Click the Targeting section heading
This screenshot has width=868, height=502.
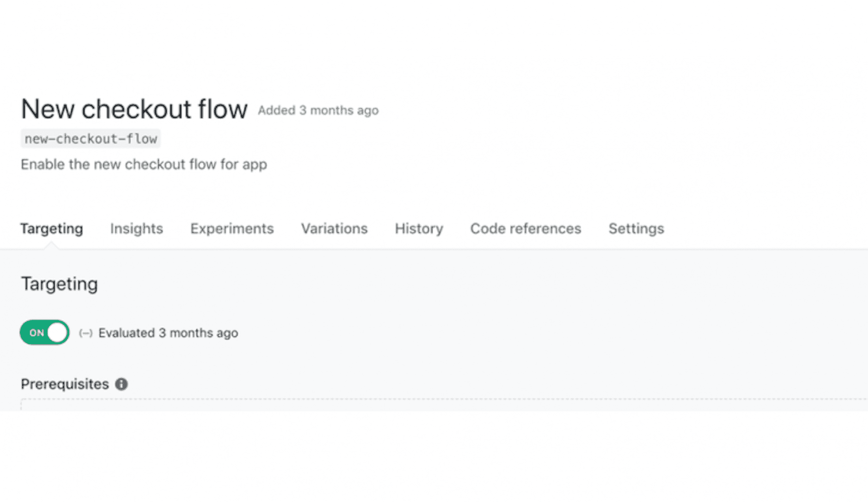(59, 284)
